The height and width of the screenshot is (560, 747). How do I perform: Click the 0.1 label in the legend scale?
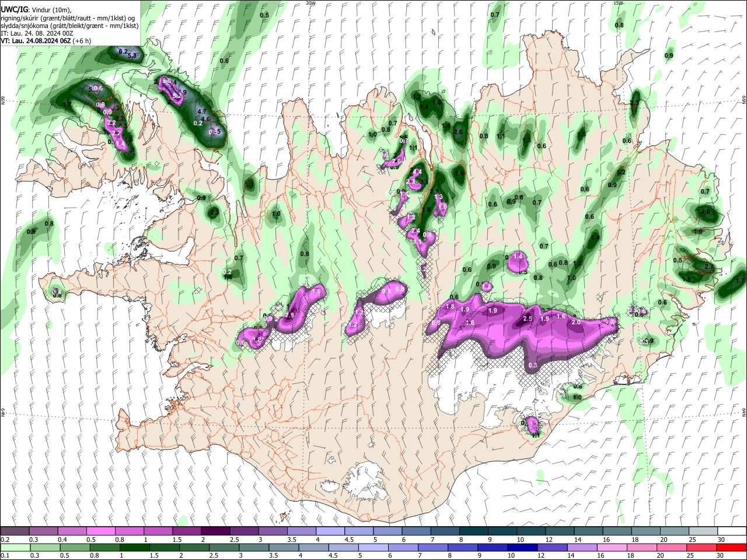tap(5, 555)
